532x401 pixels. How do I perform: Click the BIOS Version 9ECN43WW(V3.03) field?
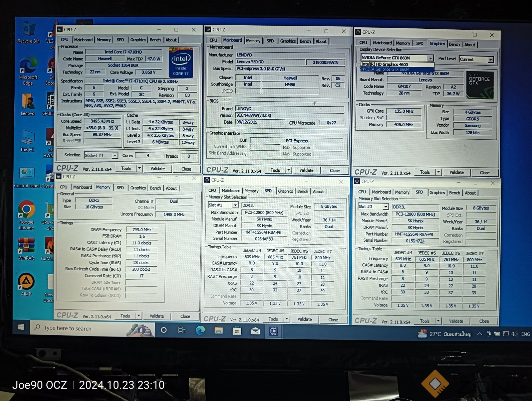click(x=290, y=115)
